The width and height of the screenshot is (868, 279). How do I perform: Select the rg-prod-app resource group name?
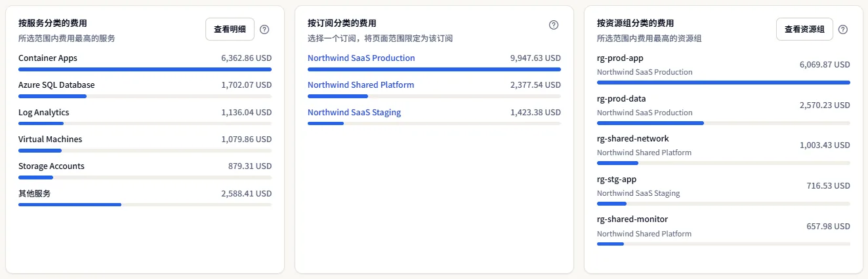tap(620, 58)
